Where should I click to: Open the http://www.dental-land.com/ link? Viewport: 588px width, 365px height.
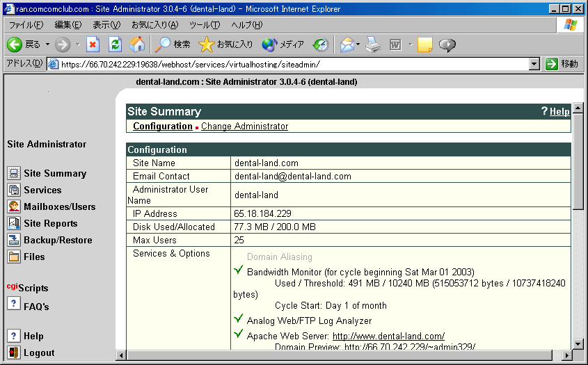388,336
